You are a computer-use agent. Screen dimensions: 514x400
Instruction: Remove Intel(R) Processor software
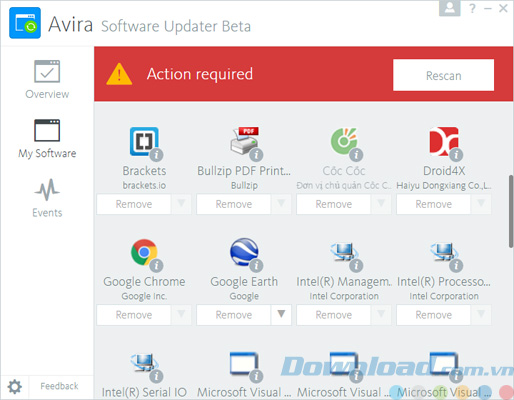[433, 315]
